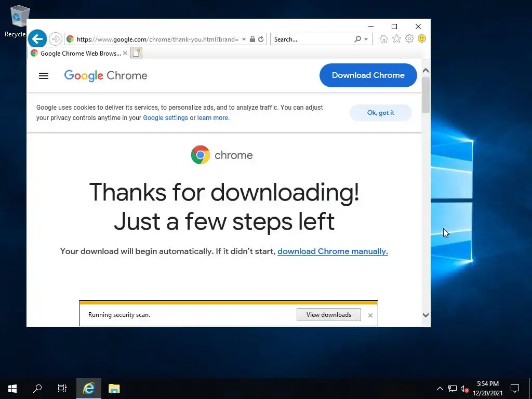Go to Home page icon
Viewport: 532px width, 399px height.
384,38
